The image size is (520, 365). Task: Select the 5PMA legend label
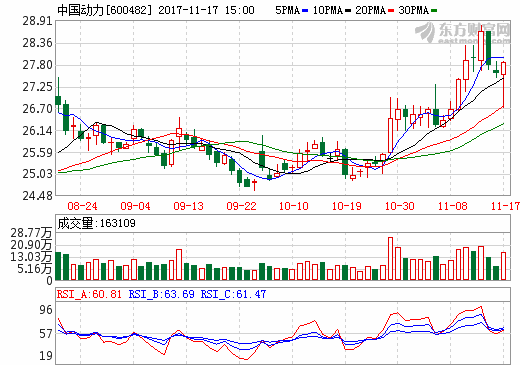pyautogui.click(x=288, y=10)
